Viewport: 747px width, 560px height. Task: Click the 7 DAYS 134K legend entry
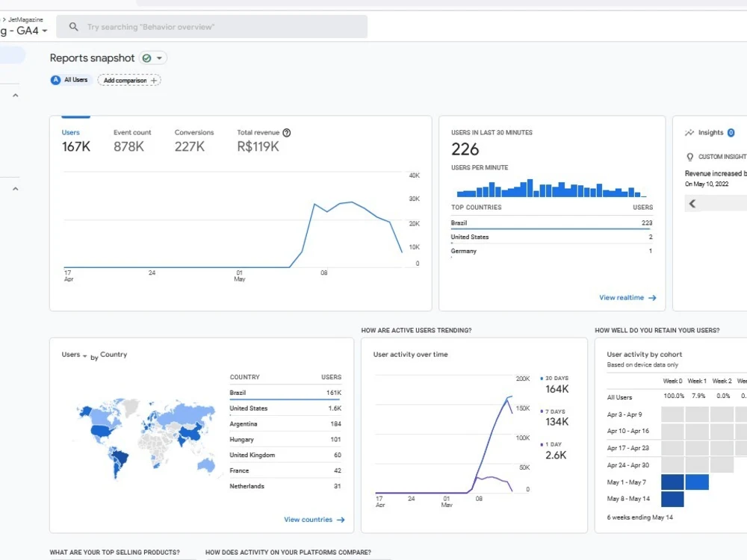pos(554,417)
